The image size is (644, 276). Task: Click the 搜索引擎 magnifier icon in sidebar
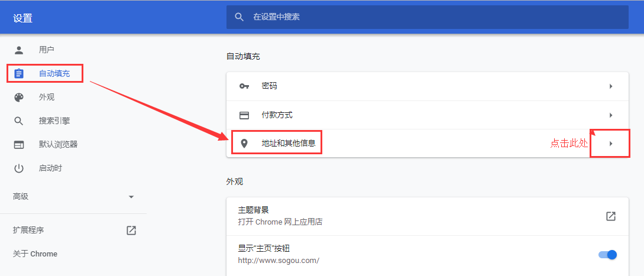19,121
